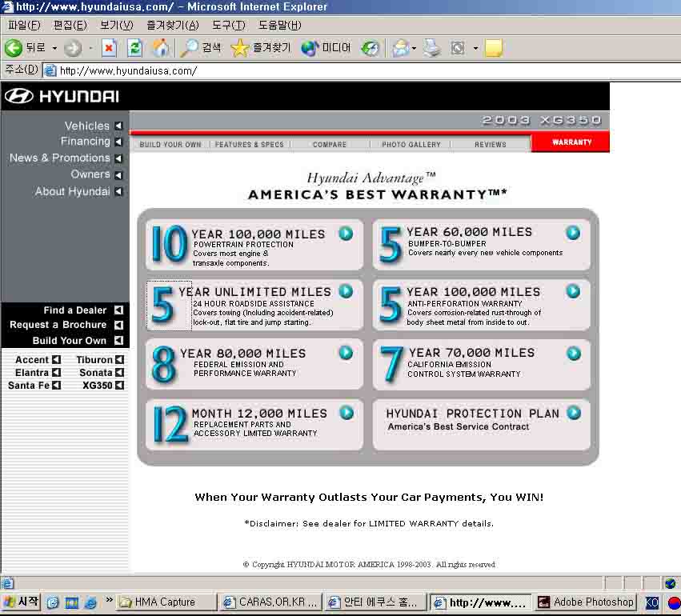Image resolution: width=681 pixels, height=616 pixels.
Task: Expand the quick launch overflow chevron
Action: (x=109, y=599)
